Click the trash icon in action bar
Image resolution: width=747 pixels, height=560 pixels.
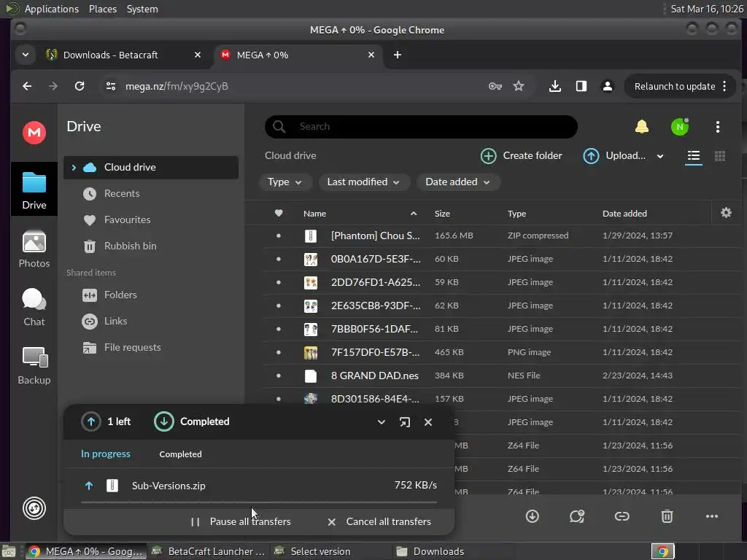[x=667, y=516]
